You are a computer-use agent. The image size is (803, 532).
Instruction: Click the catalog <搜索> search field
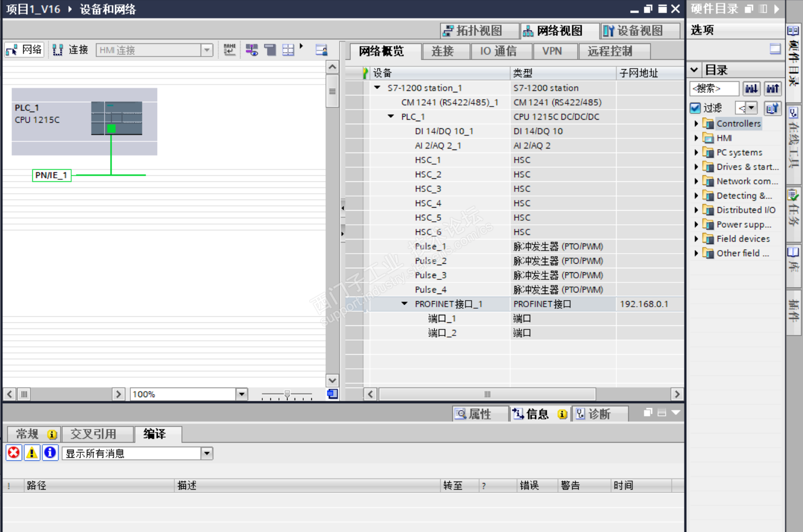coord(714,88)
